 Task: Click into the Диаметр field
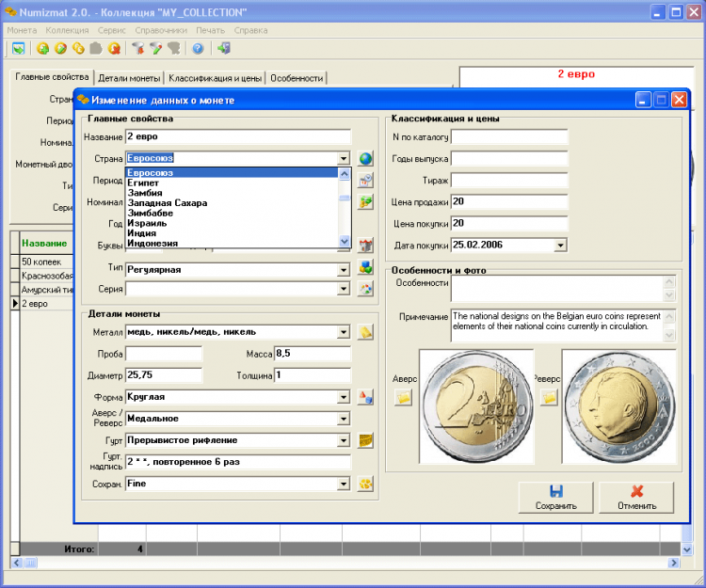point(164,375)
